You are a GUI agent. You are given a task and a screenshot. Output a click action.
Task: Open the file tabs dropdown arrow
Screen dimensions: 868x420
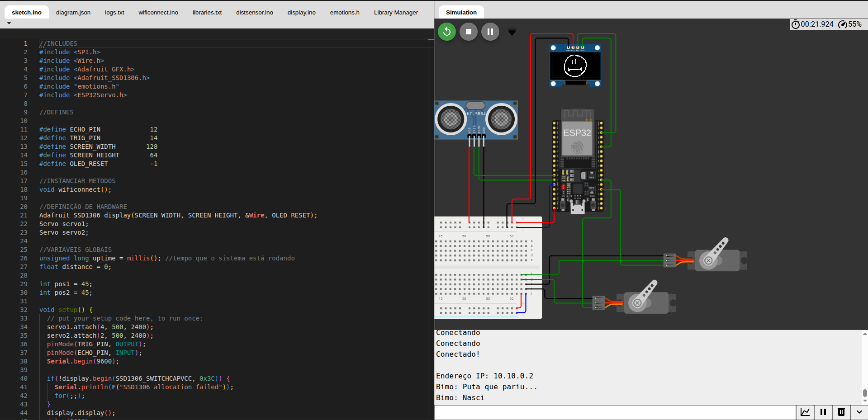pos(9,23)
